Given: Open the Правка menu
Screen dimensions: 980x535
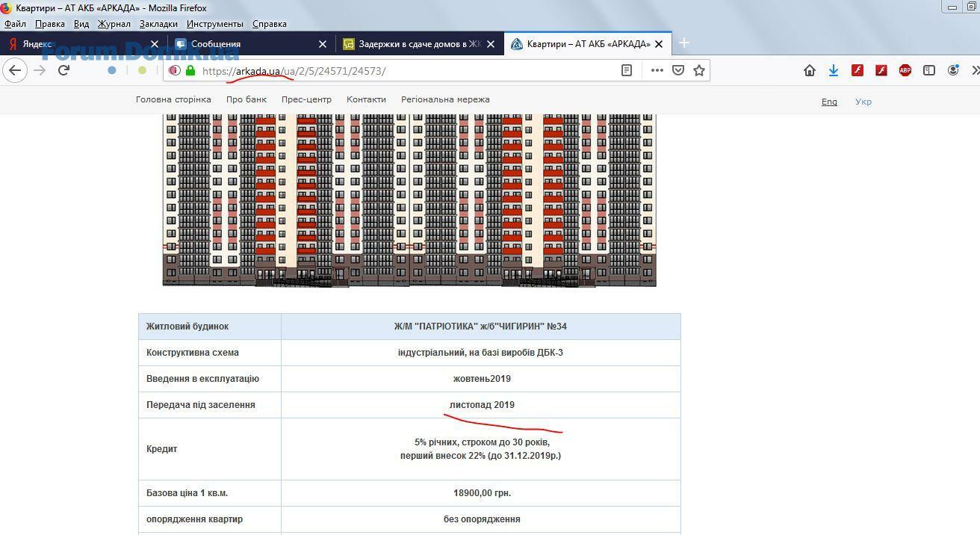Looking at the screenshot, I should tap(50, 24).
